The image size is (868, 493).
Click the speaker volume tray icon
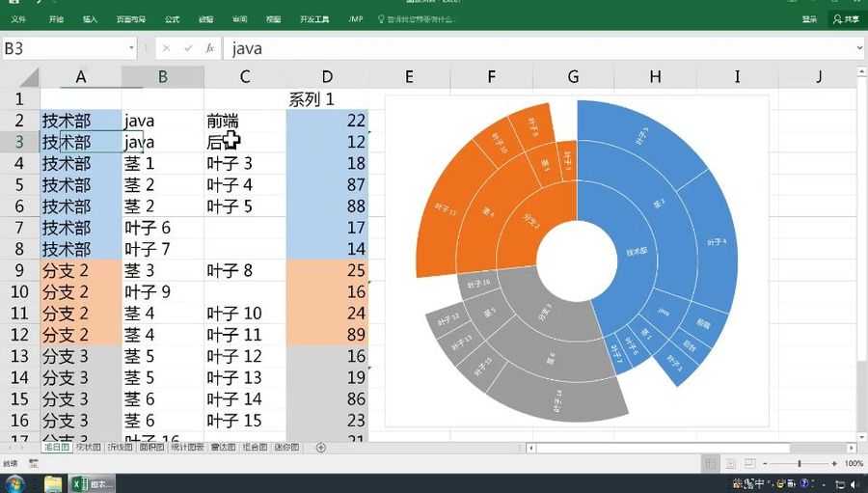pyautogui.click(x=855, y=484)
